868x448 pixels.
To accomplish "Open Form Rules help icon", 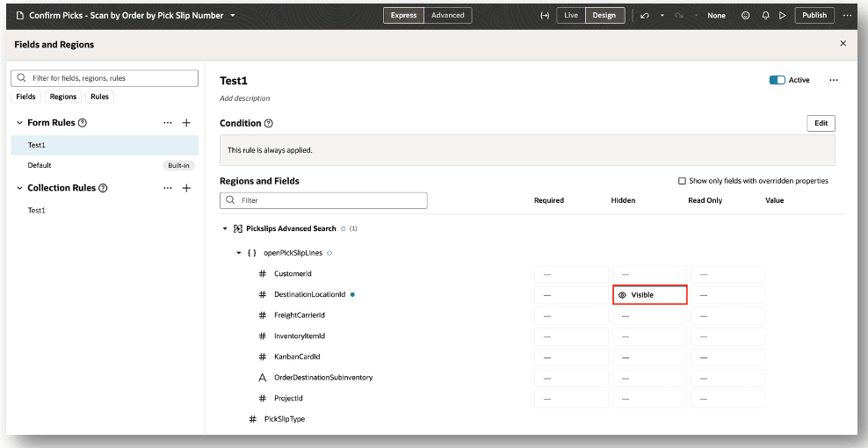I will tap(83, 123).
